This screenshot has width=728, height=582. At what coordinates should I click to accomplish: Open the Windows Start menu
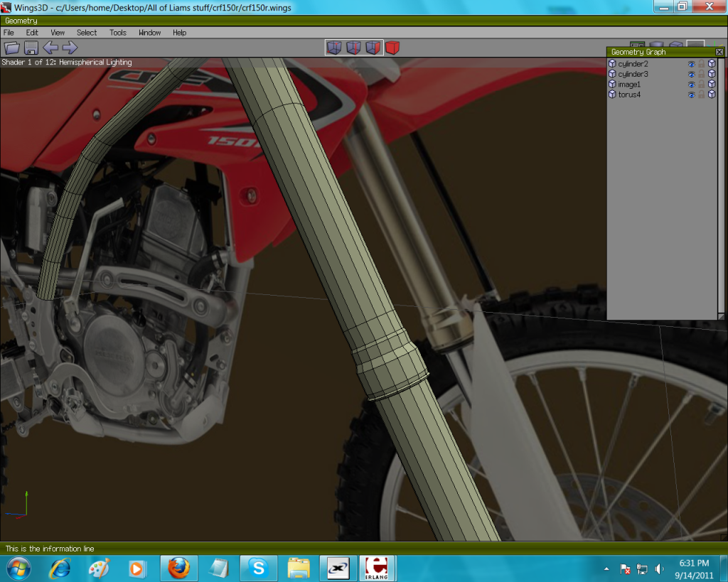[18, 568]
